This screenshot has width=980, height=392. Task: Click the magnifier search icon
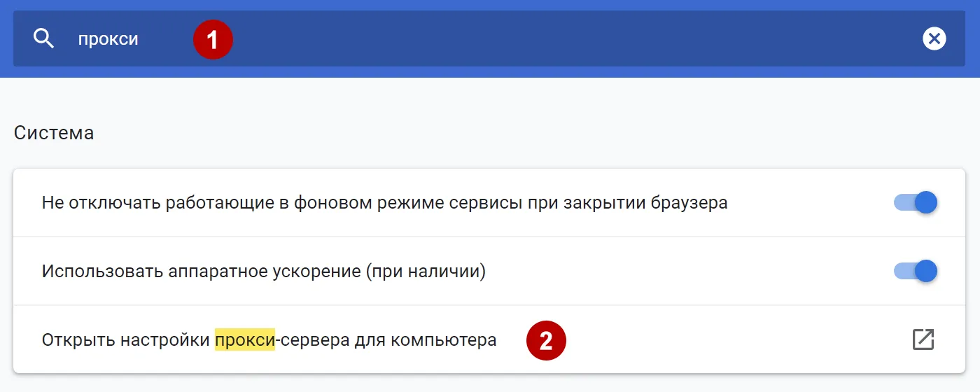(43, 39)
